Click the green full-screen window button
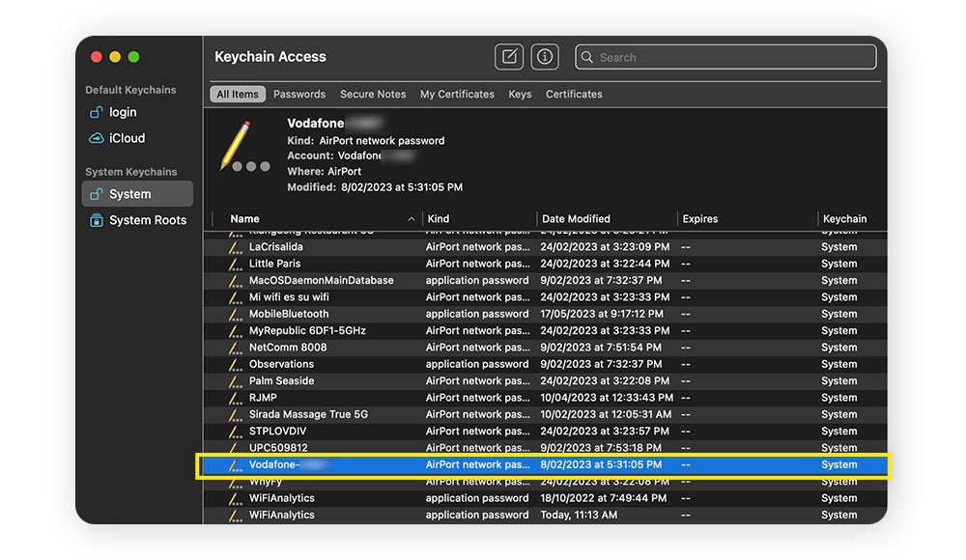This screenshot has height=560, width=966. [133, 57]
